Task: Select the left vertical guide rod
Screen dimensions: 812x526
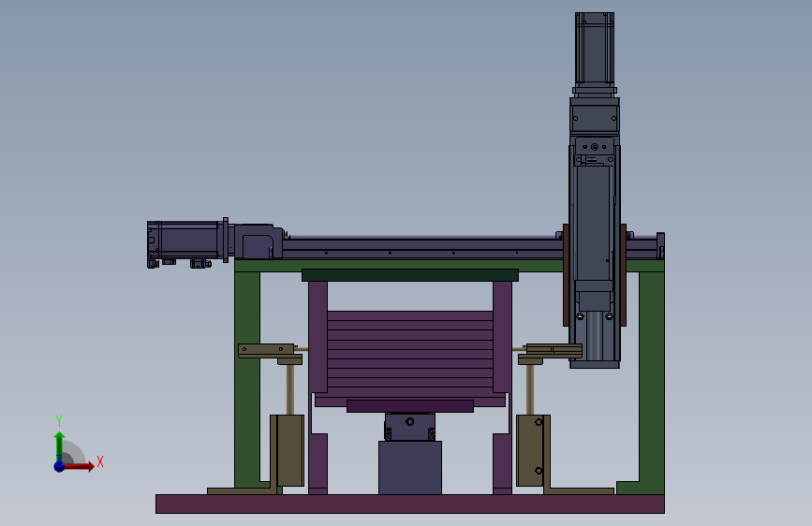Action: [x=290, y=389]
